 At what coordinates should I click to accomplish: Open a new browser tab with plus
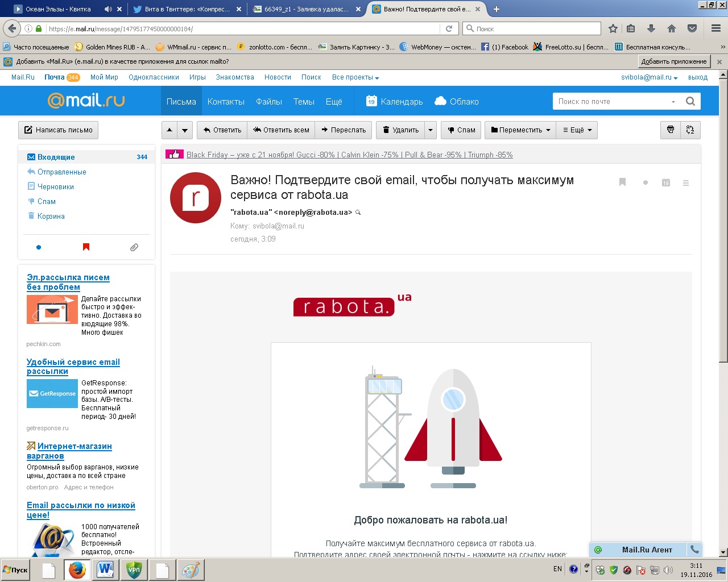497,9
